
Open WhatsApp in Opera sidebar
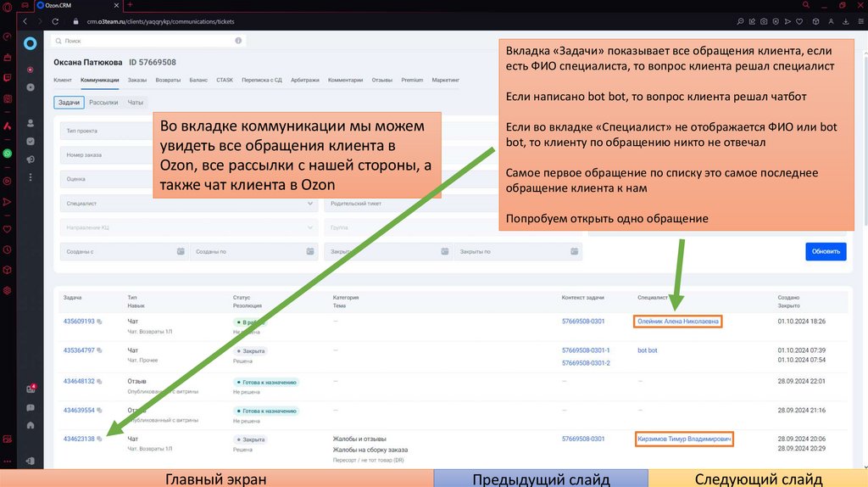tap(7, 154)
